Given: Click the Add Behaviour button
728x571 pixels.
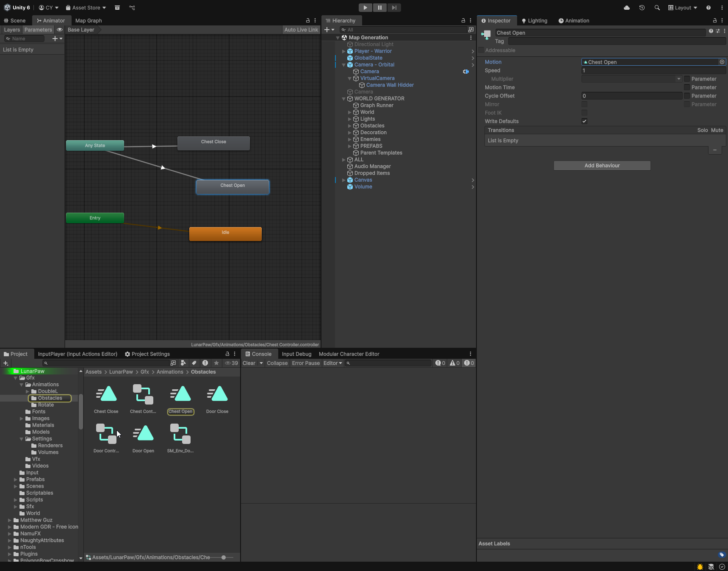Looking at the screenshot, I should 602,166.
